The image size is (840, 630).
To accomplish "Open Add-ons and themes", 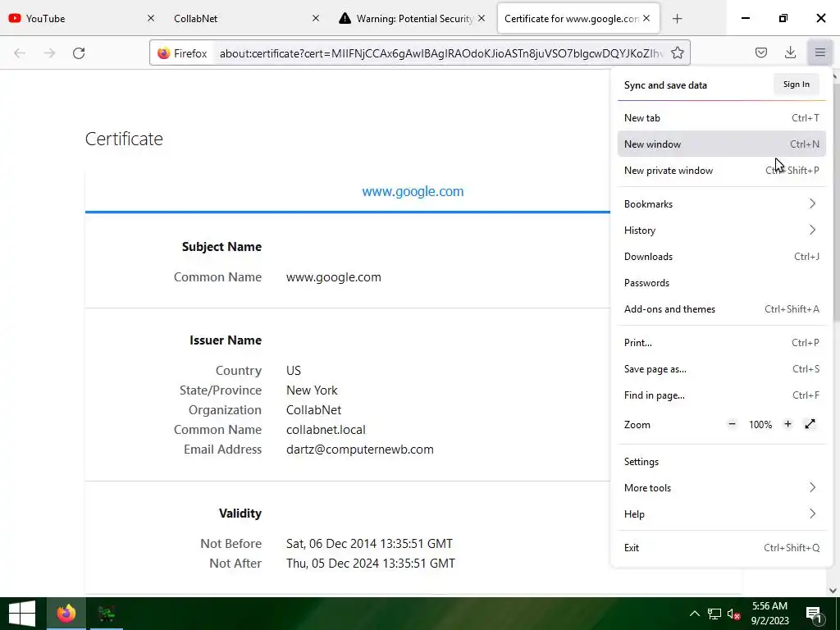I will click(722, 309).
